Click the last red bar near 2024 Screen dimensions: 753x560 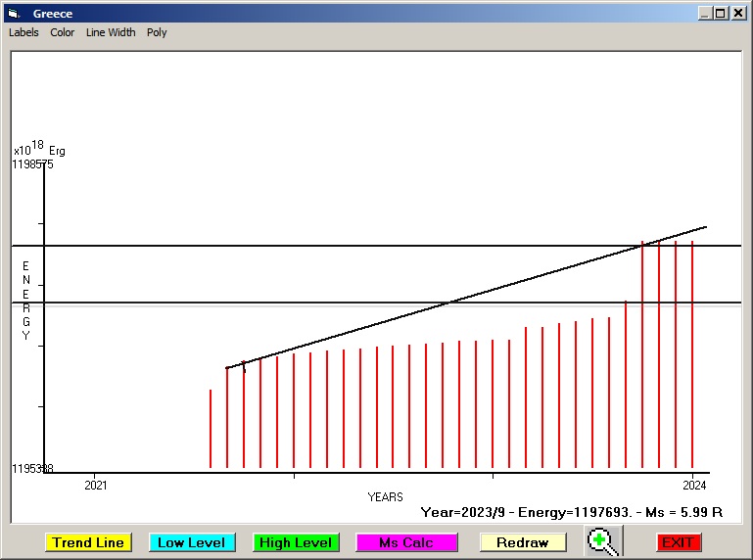692,354
